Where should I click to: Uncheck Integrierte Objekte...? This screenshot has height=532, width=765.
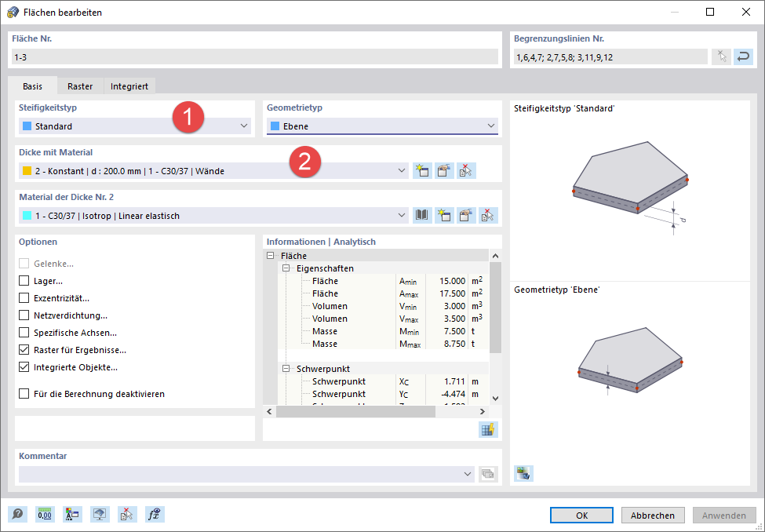tap(24, 367)
